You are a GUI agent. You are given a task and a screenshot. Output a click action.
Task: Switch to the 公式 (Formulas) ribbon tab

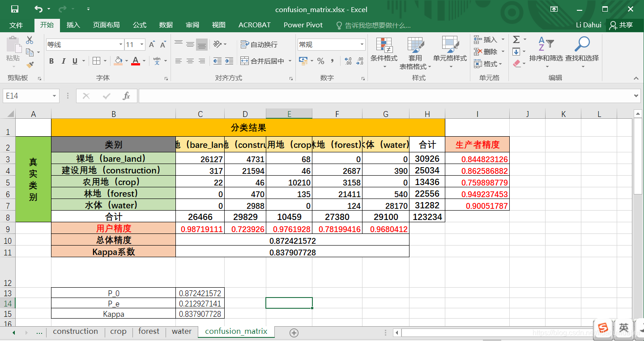(x=140, y=25)
